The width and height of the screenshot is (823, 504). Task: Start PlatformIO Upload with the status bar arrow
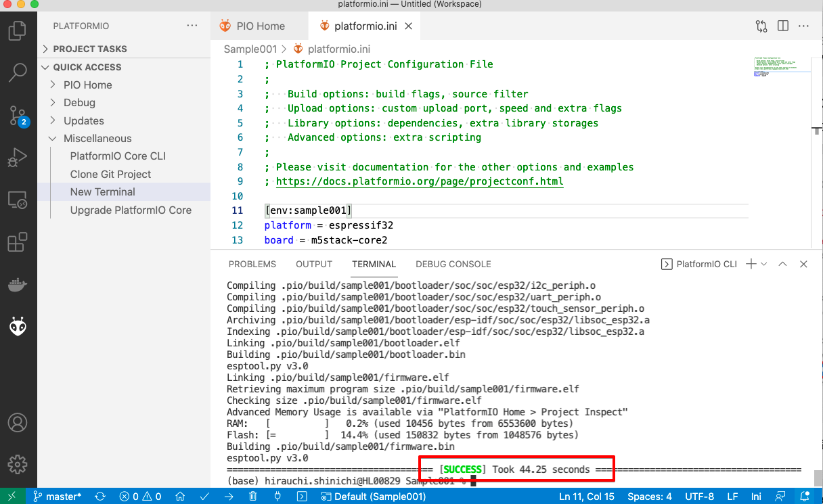(229, 496)
